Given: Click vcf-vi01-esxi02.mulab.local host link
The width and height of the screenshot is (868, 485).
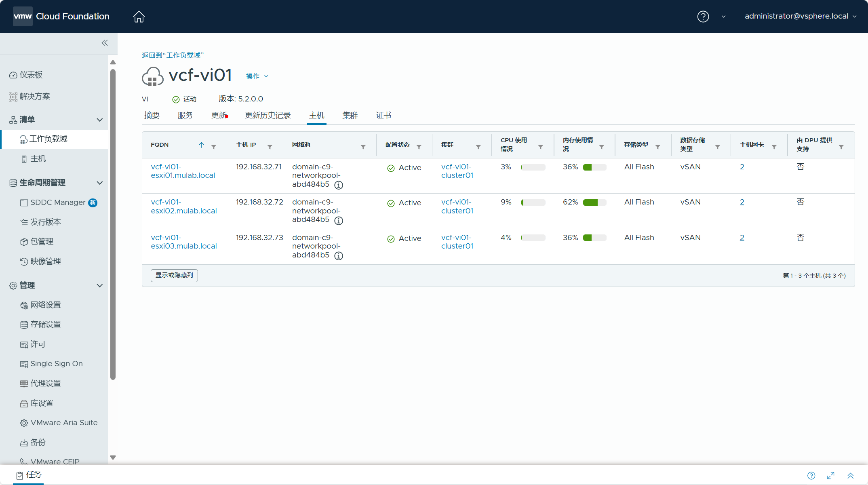Looking at the screenshot, I should [182, 207].
